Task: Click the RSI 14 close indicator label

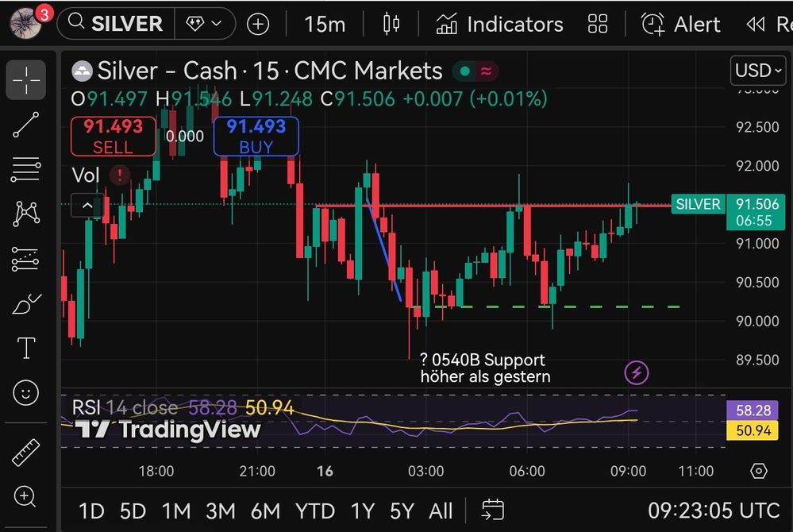Action: 125,407
